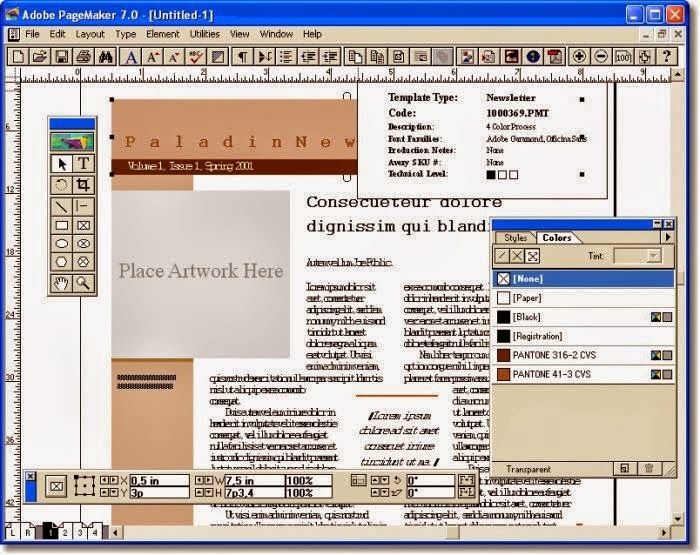Toggle vertical reflecting button in Control palette
The height and width of the screenshot is (555, 700).
[466, 492]
